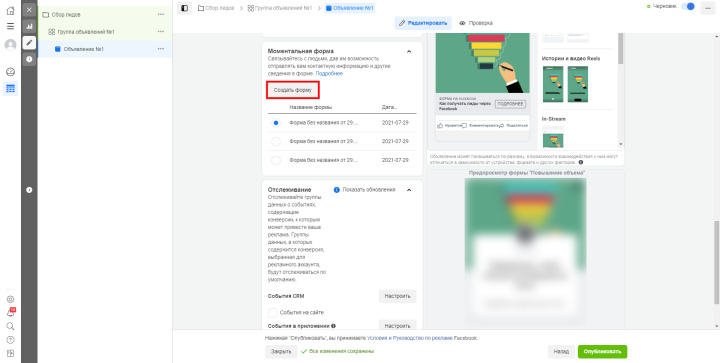Click the 'Создать форму' button
Viewport: 720px width, 363px height.
(292, 90)
